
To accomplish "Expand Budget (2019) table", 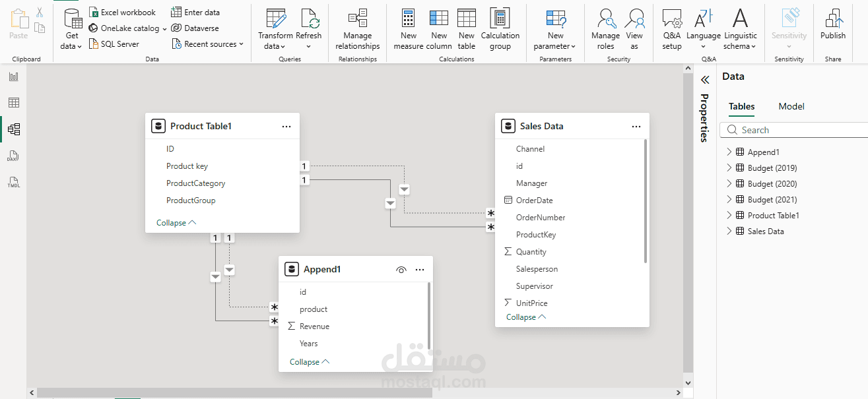I will click(729, 168).
